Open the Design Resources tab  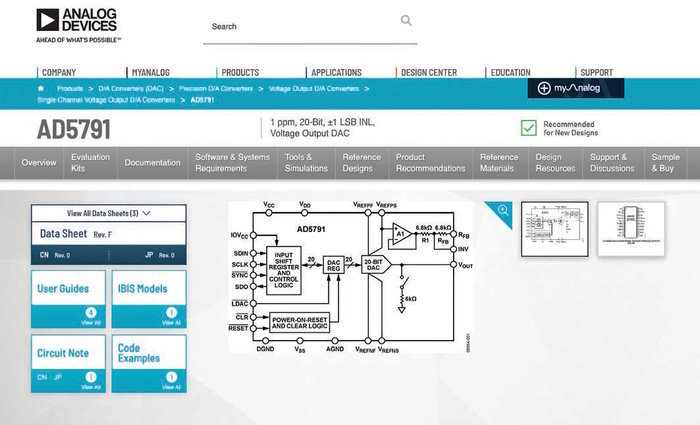pos(555,162)
